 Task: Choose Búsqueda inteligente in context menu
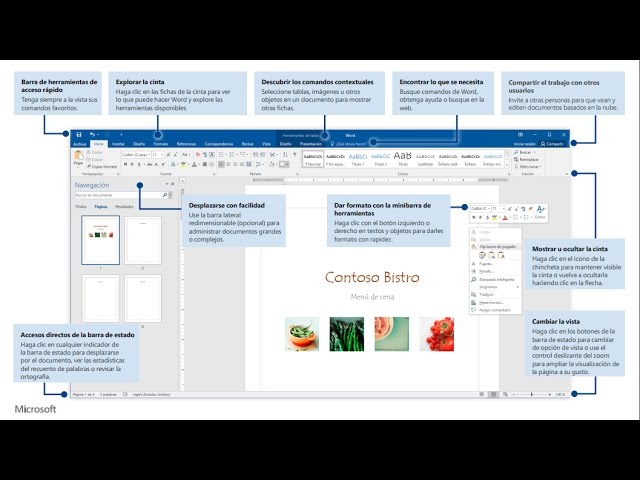[494, 280]
